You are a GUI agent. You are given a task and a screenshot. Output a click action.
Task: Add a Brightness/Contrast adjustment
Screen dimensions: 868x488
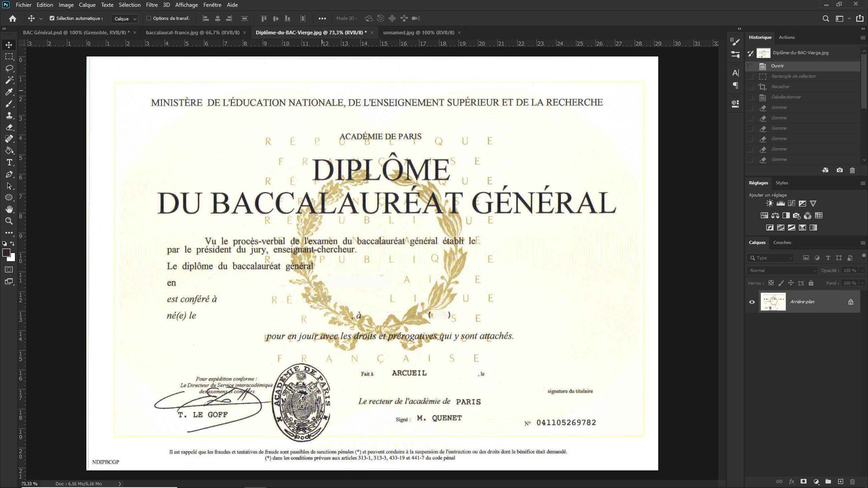[x=769, y=203]
